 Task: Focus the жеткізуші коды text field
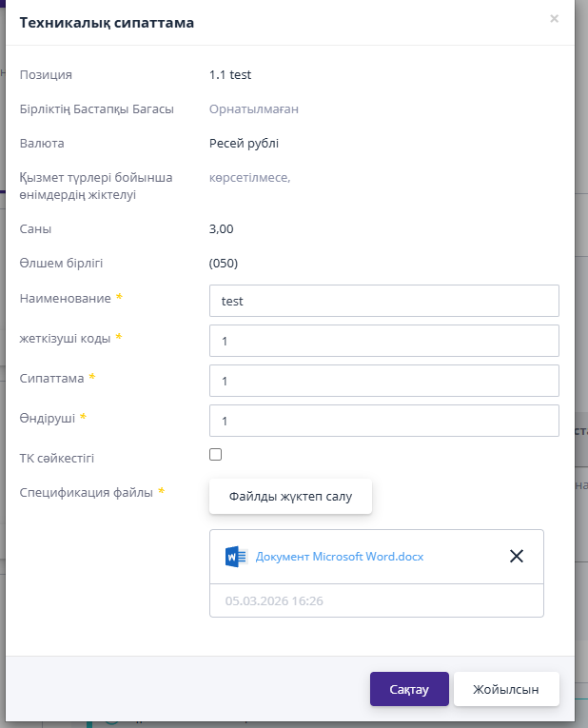pos(383,341)
